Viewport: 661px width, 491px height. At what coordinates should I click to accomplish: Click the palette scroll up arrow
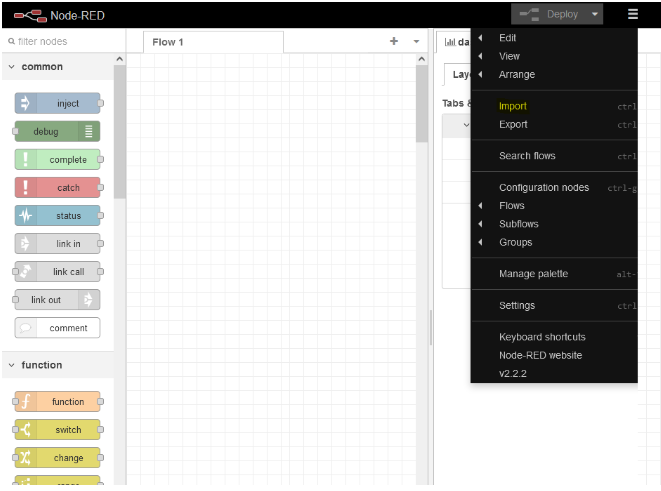point(120,59)
